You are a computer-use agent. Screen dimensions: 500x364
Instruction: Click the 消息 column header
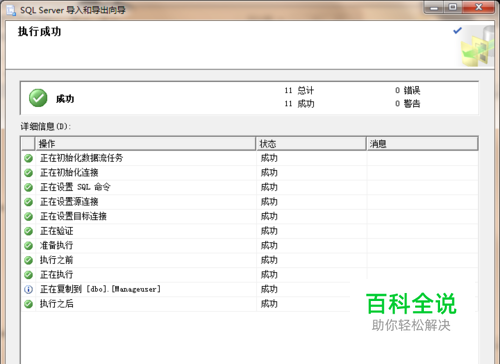pyautogui.click(x=422, y=144)
